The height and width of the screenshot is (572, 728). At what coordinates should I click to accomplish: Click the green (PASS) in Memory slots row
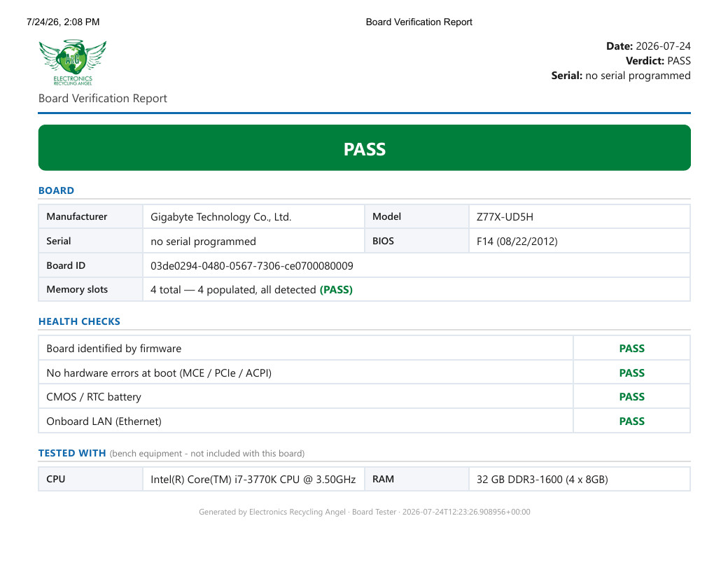pos(336,290)
